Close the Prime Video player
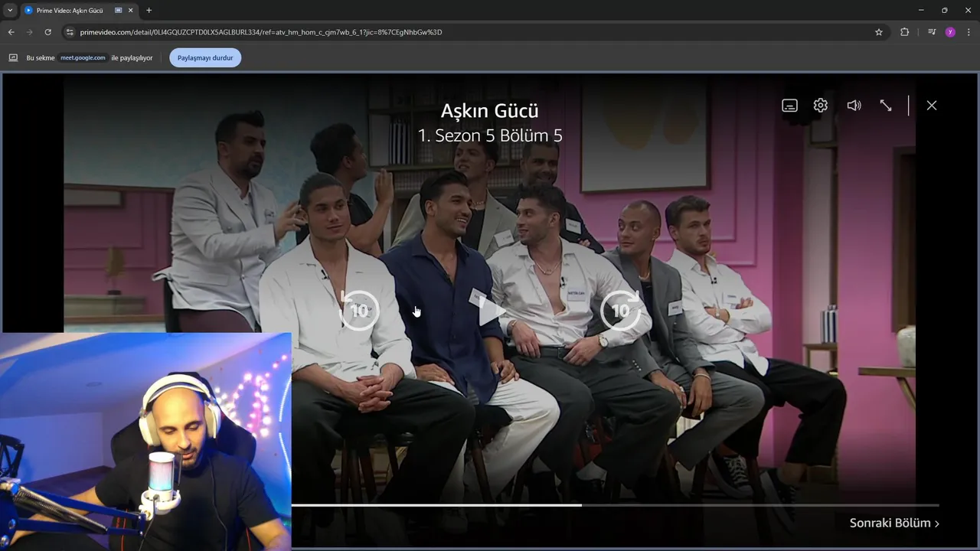The height and width of the screenshot is (551, 980). (x=932, y=106)
